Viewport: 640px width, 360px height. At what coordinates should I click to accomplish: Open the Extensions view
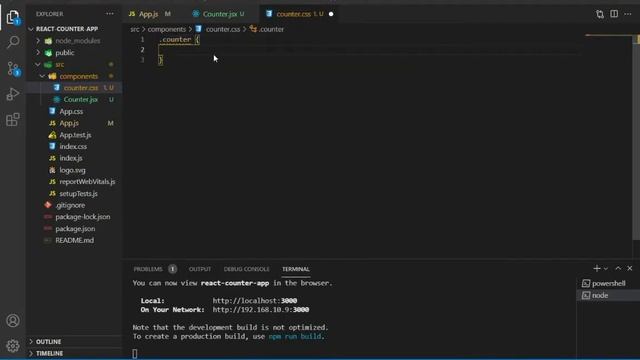(13, 120)
